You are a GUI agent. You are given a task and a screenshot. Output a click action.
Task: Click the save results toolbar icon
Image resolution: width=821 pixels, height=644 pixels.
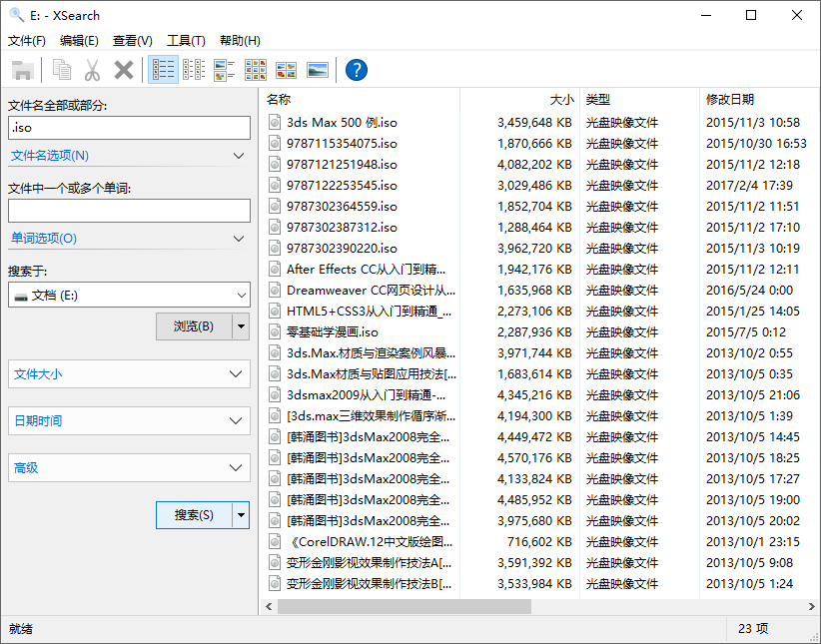(23, 70)
